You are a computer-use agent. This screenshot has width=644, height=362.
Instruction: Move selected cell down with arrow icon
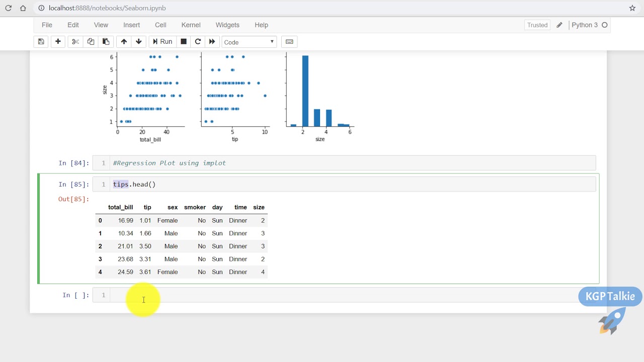tap(139, 42)
